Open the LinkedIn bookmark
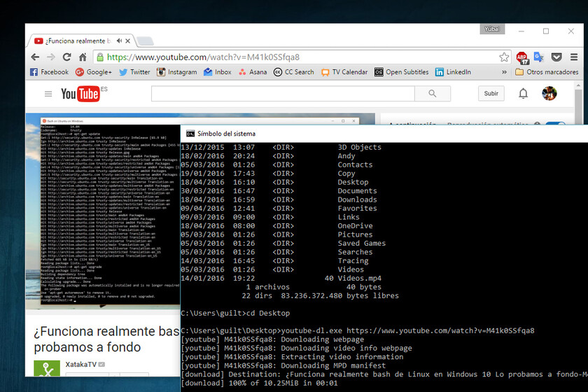The image size is (588, 392). pos(453,72)
